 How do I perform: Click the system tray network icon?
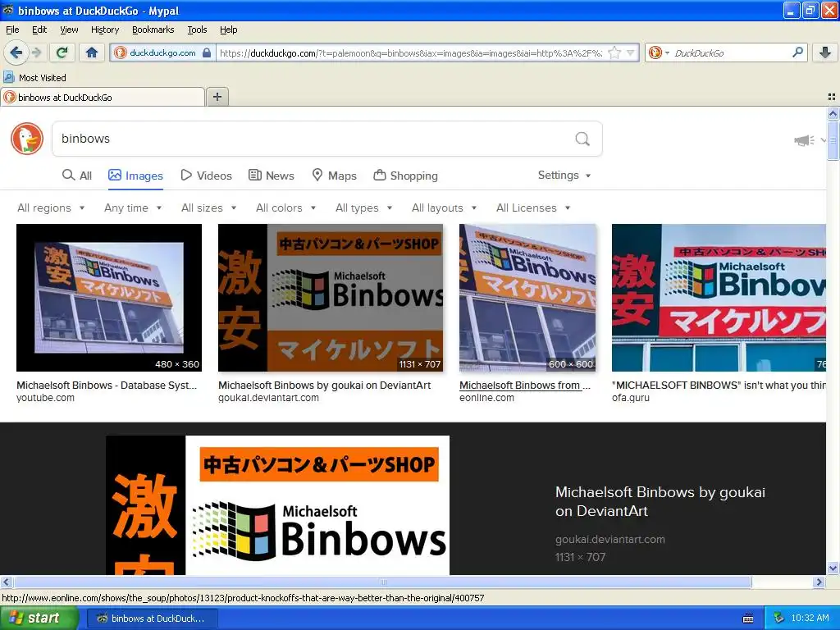(778, 618)
